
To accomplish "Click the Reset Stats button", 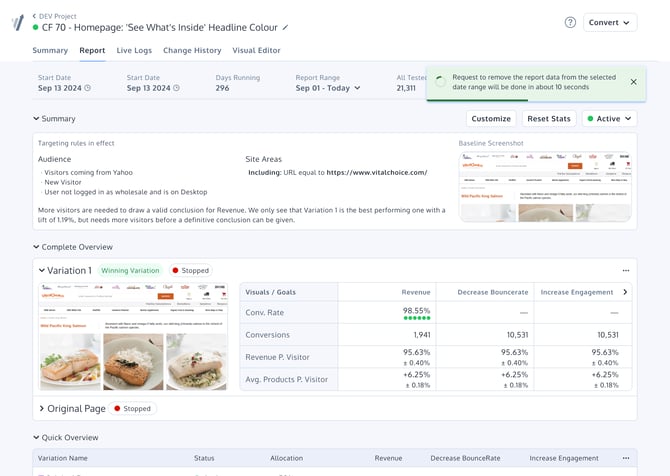I will pyautogui.click(x=549, y=119).
